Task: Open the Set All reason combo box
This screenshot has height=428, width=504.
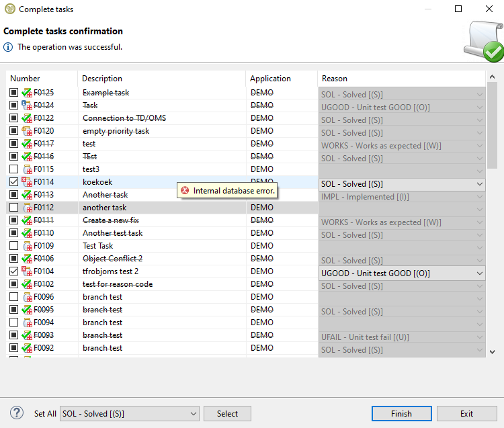Action: 130,414
